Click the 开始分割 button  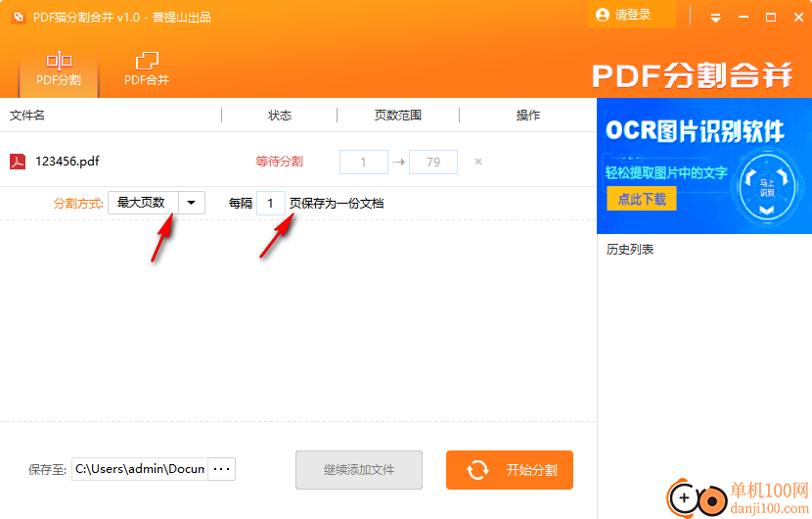point(510,470)
